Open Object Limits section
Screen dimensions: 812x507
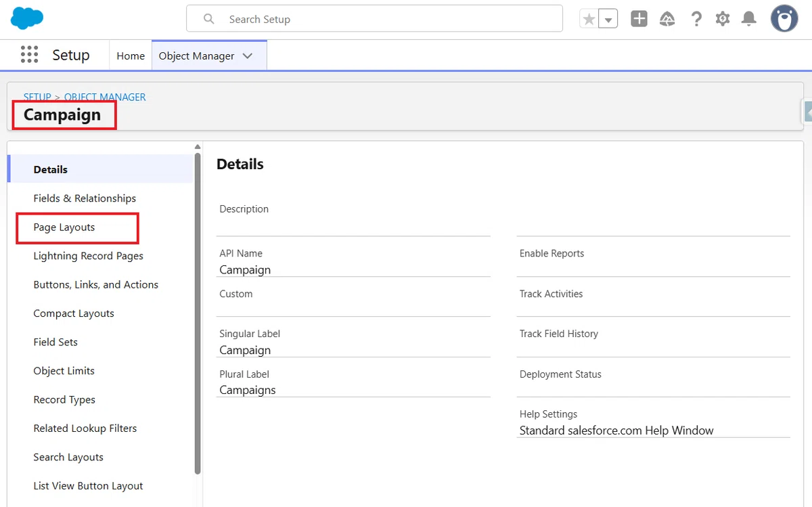pos(64,371)
